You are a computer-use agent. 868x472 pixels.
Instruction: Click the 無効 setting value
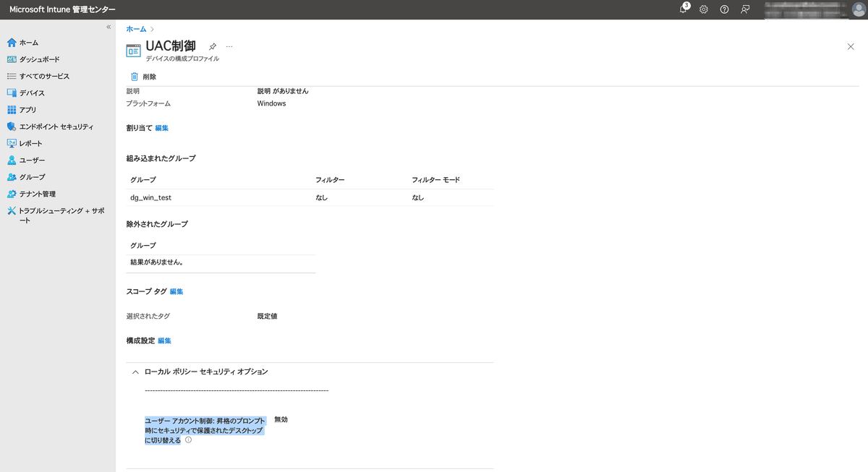tap(281, 419)
